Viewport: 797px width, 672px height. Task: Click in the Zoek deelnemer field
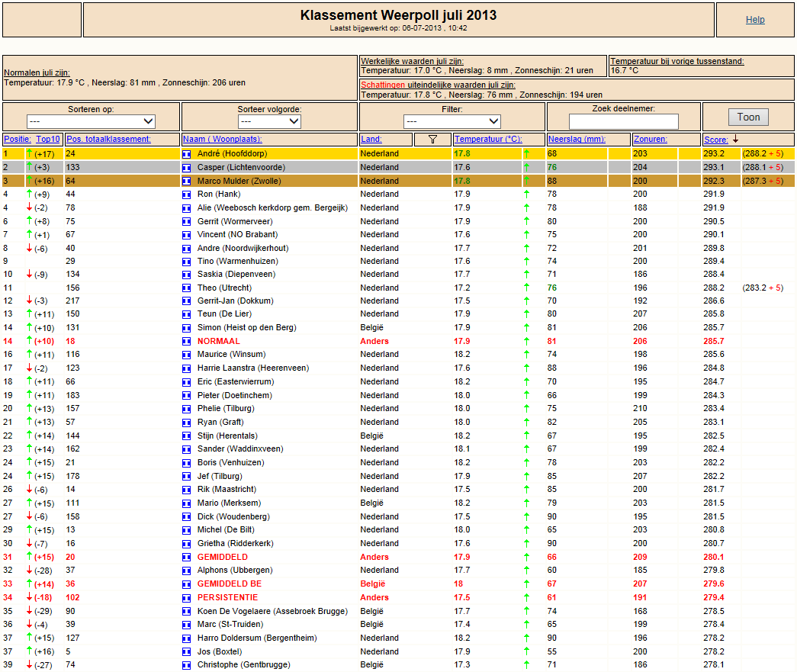click(624, 121)
